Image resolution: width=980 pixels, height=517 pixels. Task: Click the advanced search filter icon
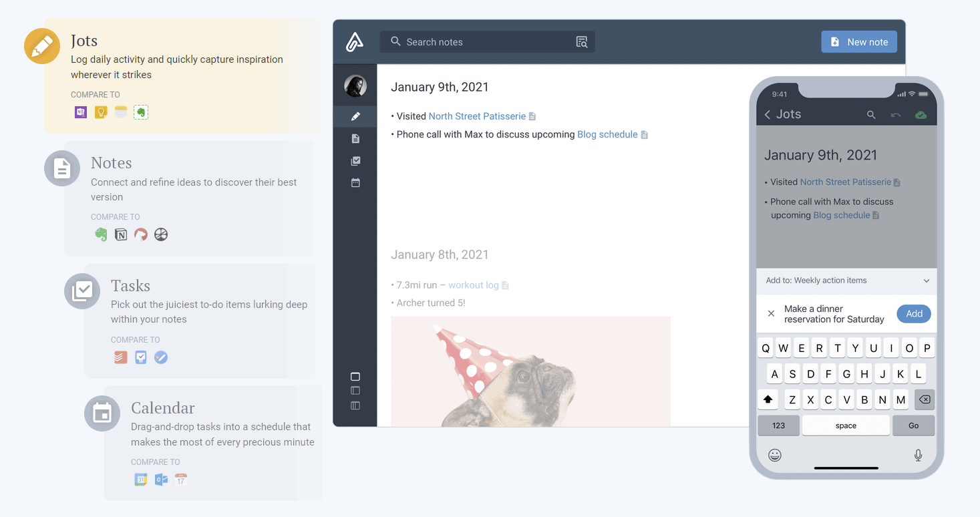(582, 42)
